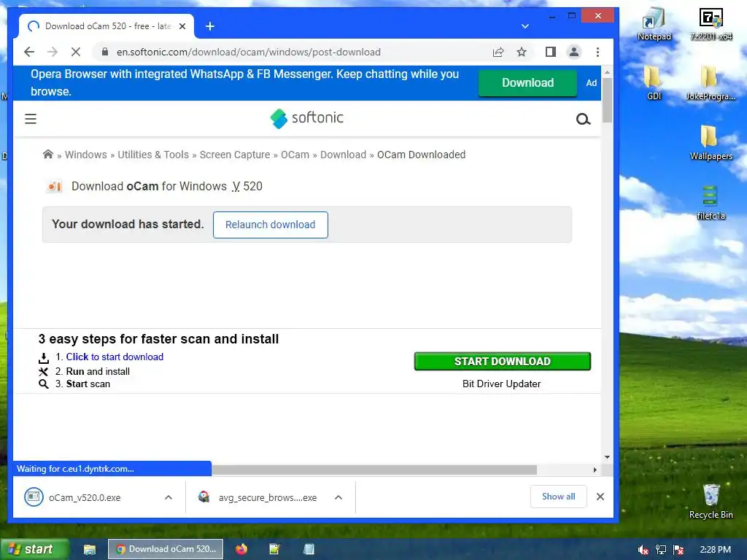Click 'Click to start download' link
Image resolution: width=747 pixels, height=560 pixels.
click(x=115, y=357)
